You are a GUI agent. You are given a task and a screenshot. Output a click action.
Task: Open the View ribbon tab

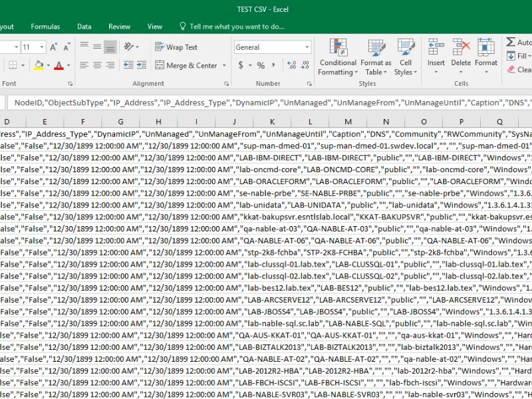click(155, 27)
